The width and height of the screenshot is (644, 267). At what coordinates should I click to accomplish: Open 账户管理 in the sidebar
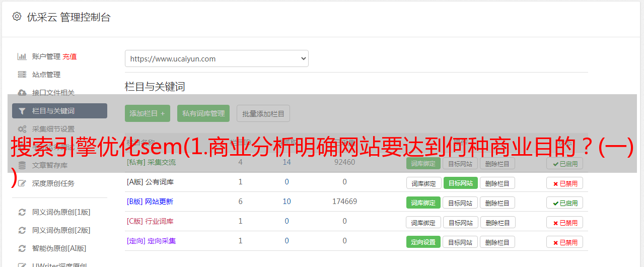(x=46, y=56)
